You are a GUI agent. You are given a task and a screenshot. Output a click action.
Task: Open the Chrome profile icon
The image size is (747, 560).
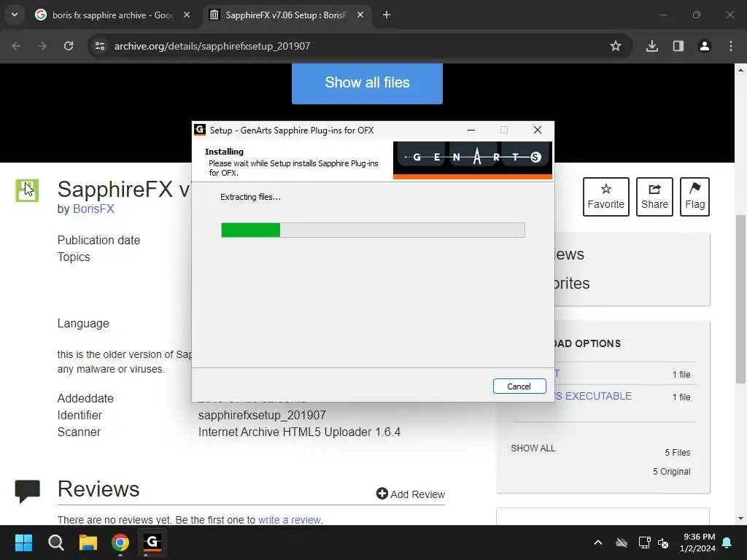[x=705, y=46]
